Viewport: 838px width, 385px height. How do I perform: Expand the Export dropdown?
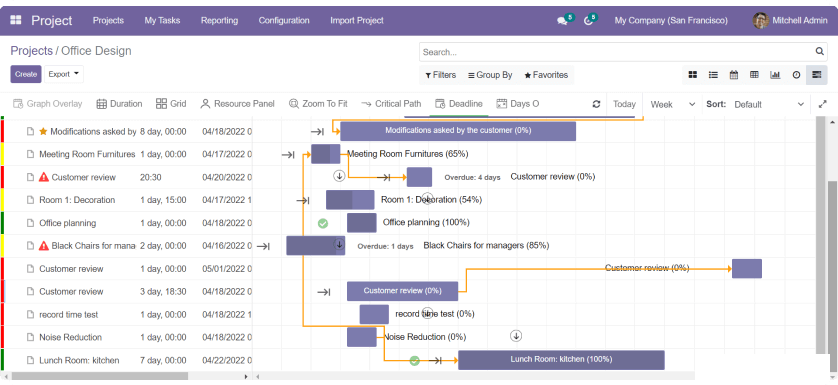(64, 74)
